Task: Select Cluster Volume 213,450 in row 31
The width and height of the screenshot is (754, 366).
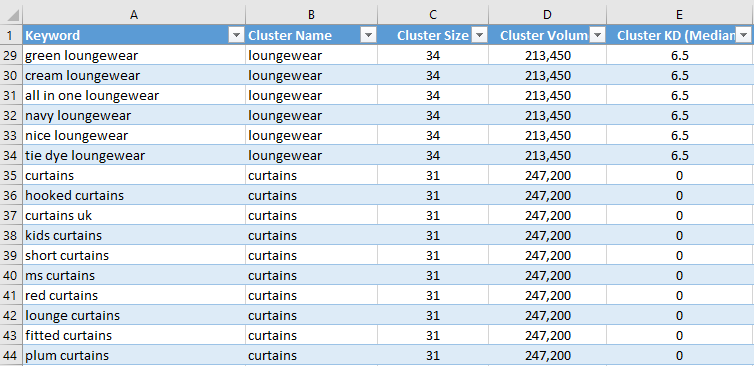Action: (547, 95)
